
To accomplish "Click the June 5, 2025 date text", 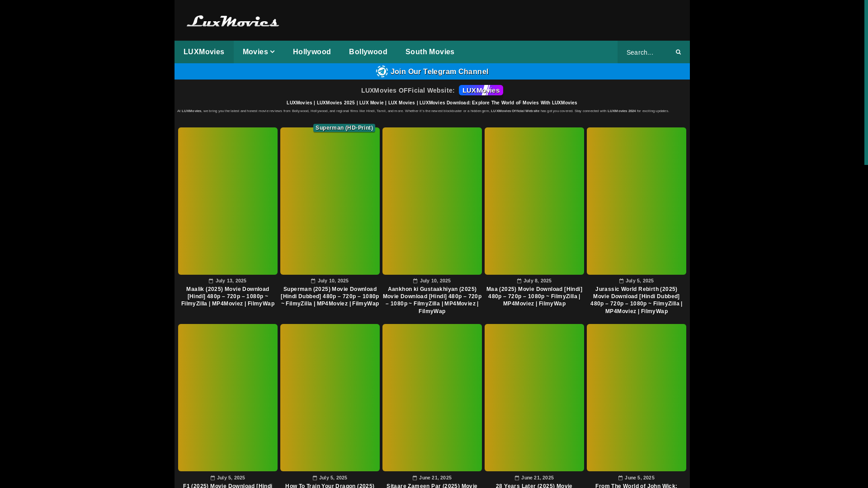I will 640,478.
